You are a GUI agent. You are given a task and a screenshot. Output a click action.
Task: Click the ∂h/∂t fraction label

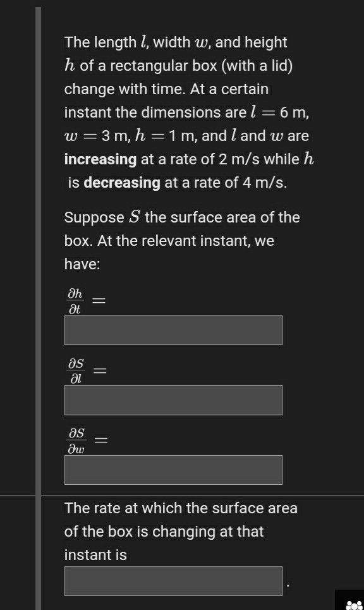coord(75,301)
